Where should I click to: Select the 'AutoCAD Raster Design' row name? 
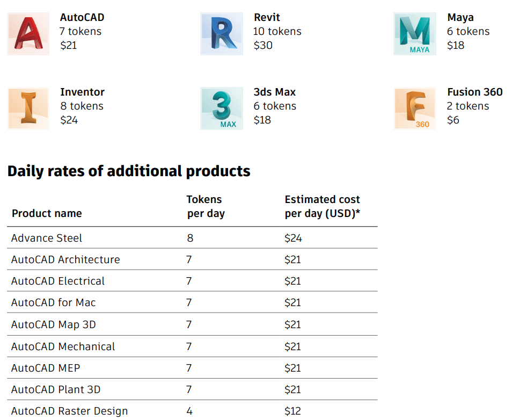tap(69, 411)
